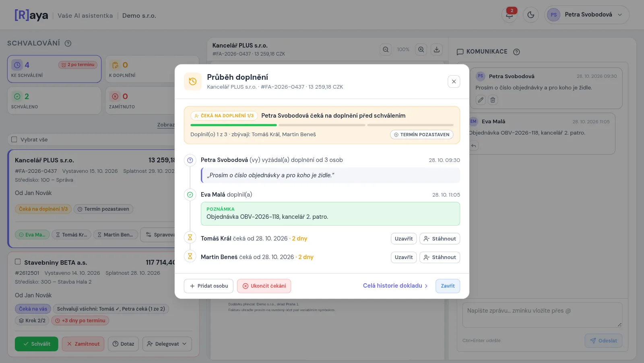Viewport: 644px width, 363px height.
Task: Reply to Eva Malá's message
Action: pos(474,146)
